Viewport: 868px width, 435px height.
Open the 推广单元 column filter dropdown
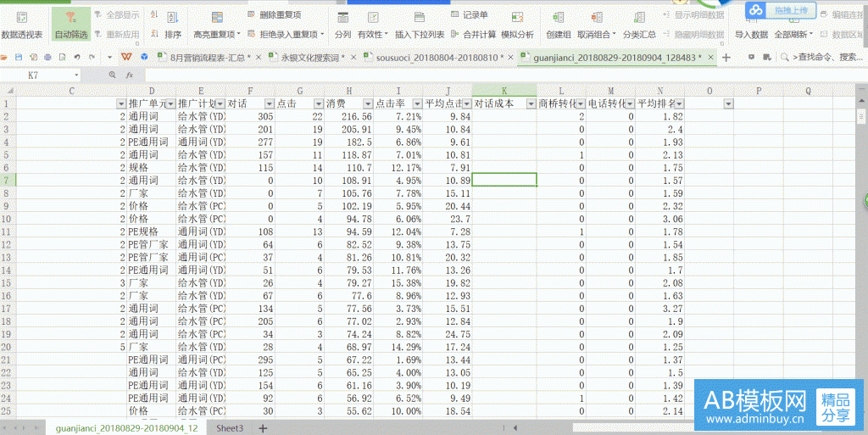point(171,103)
